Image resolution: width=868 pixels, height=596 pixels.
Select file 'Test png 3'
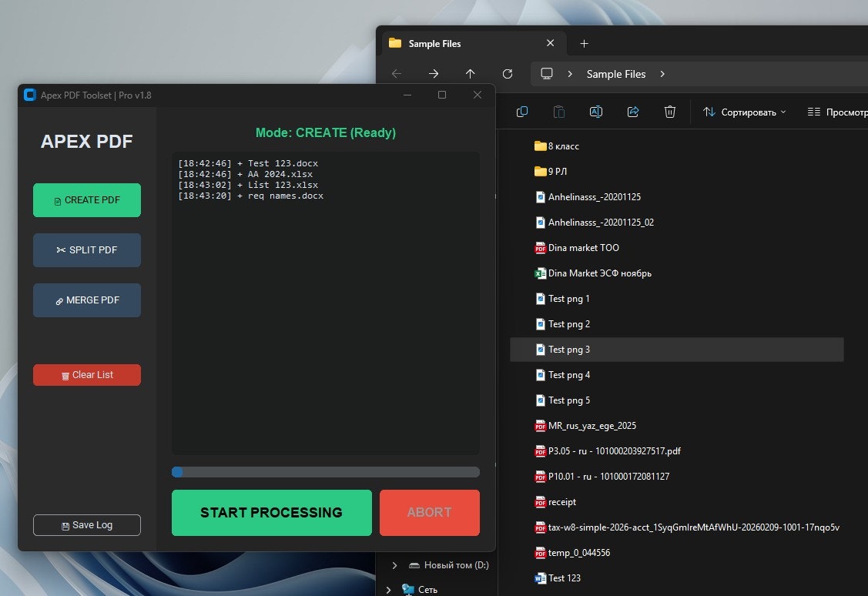click(676, 350)
